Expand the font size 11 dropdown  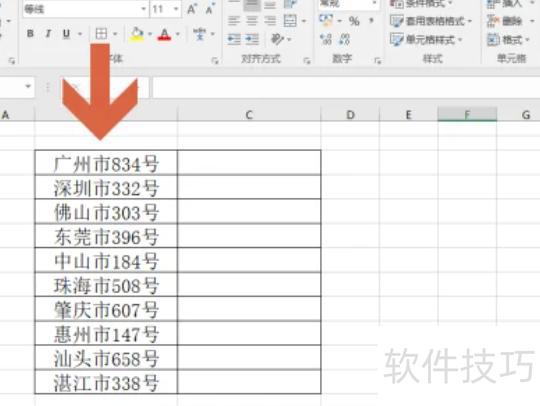coord(176,9)
